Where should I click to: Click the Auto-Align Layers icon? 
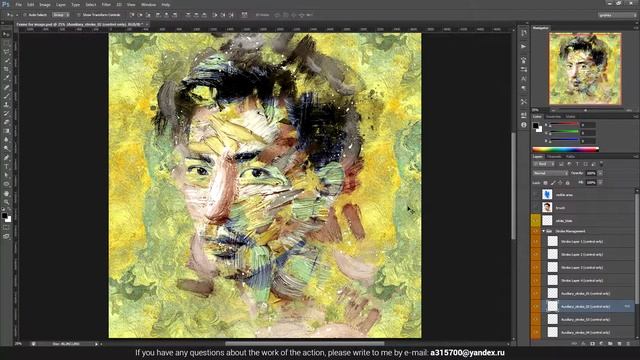coord(244,15)
